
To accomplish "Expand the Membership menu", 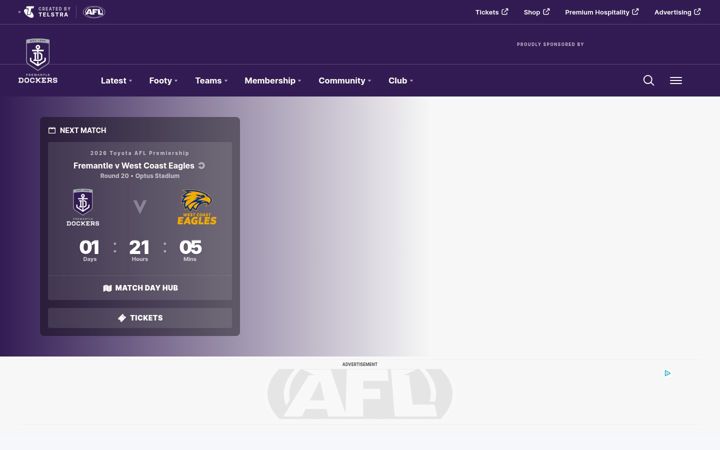I will (273, 80).
